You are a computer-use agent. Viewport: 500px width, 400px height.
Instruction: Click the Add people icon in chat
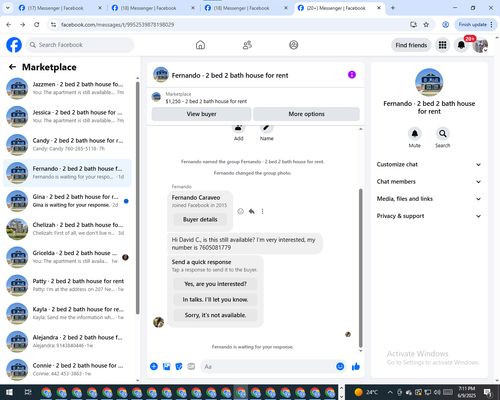[x=238, y=127]
